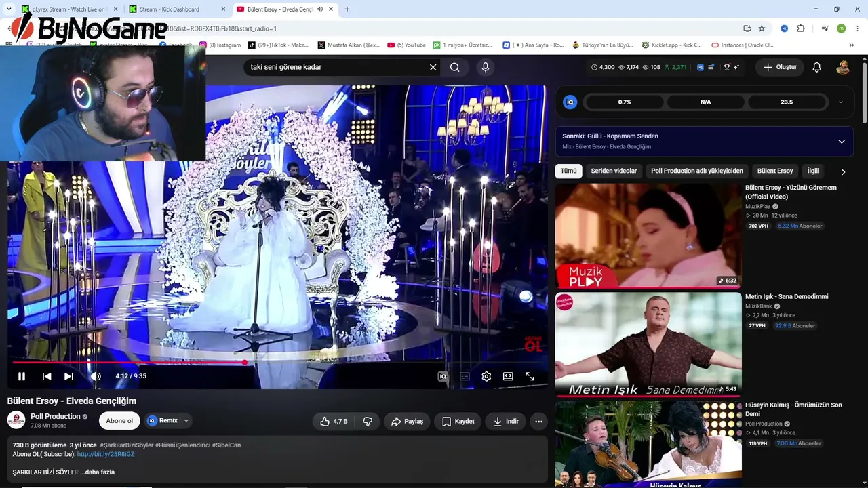Click the round IQ logo in score panel
The height and width of the screenshot is (488, 868).
point(570,102)
